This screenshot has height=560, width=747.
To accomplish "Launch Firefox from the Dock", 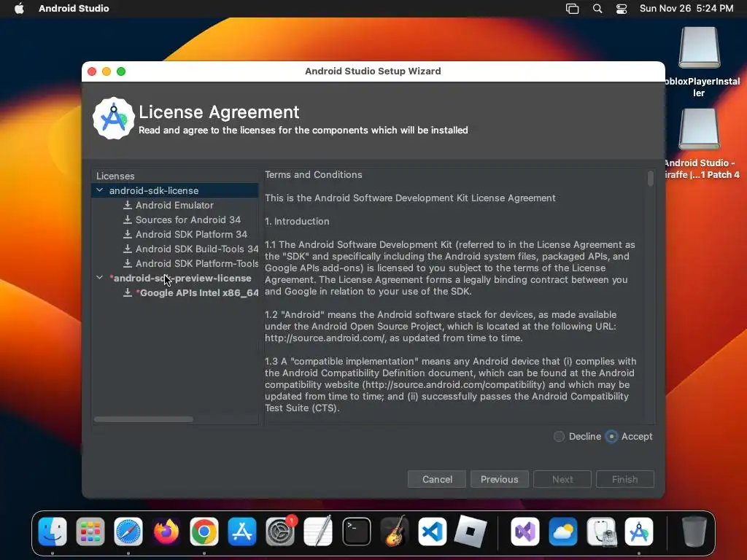I will tap(166, 532).
